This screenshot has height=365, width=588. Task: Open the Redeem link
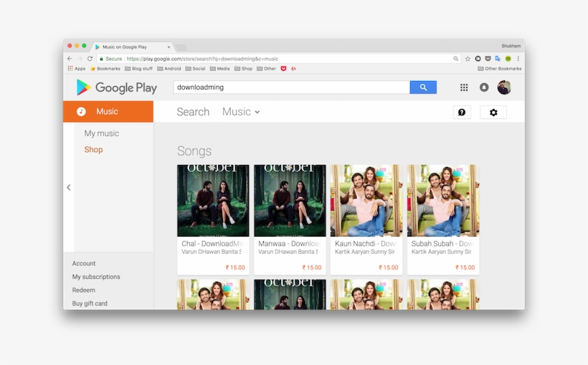pyautogui.click(x=84, y=290)
